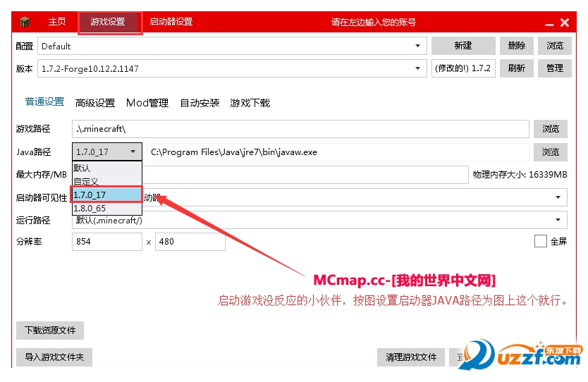Click 浏览 button for 游戏路径
Screen dimensions: 588x382
551,129
